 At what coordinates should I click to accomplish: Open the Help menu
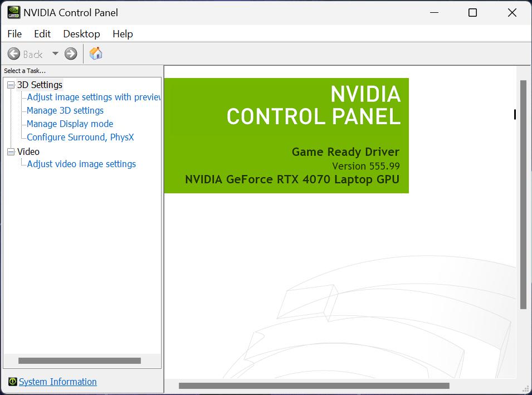coord(123,34)
